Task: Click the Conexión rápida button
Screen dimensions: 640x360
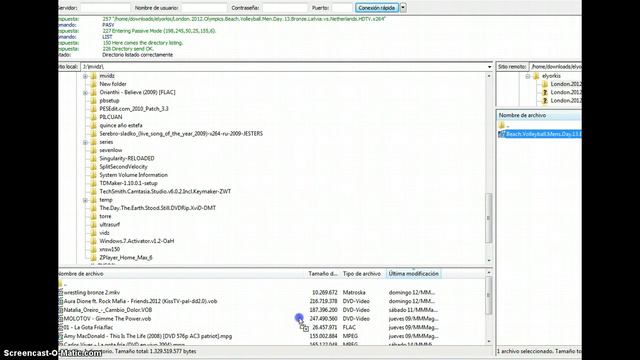Action: (x=377, y=8)
